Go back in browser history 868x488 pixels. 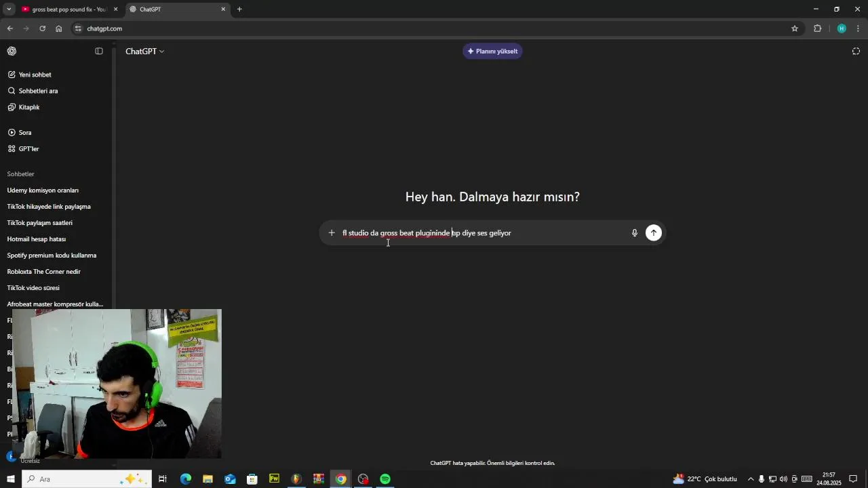(x=9, y=28)
